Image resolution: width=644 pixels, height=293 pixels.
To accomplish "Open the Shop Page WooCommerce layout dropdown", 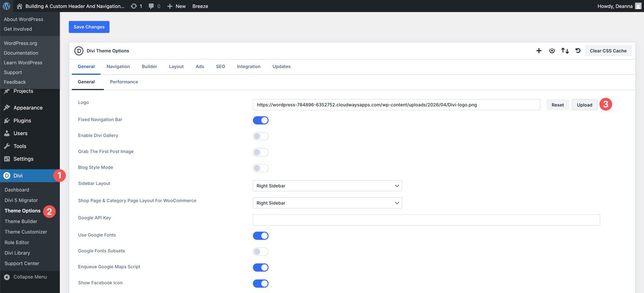I will [x=327, y=203].
